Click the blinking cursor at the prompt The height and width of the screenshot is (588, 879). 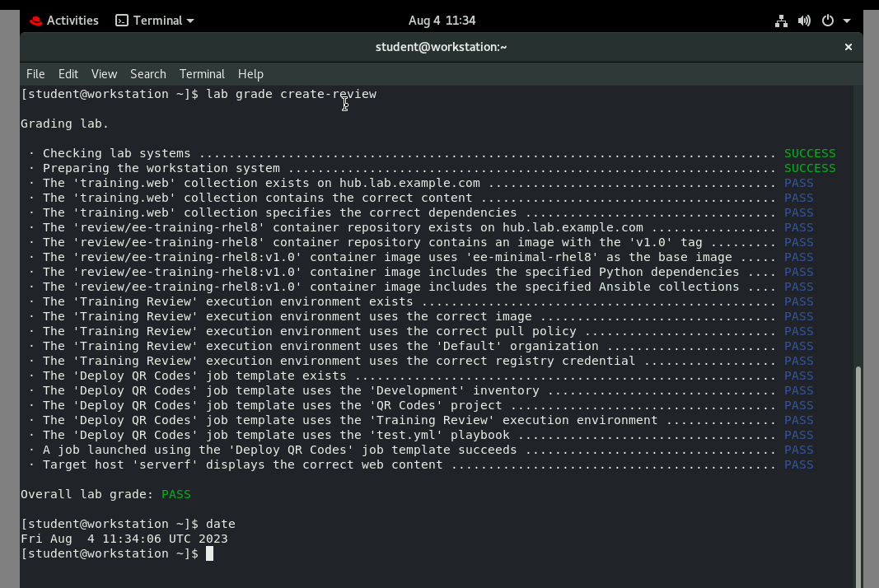(210, 553)
